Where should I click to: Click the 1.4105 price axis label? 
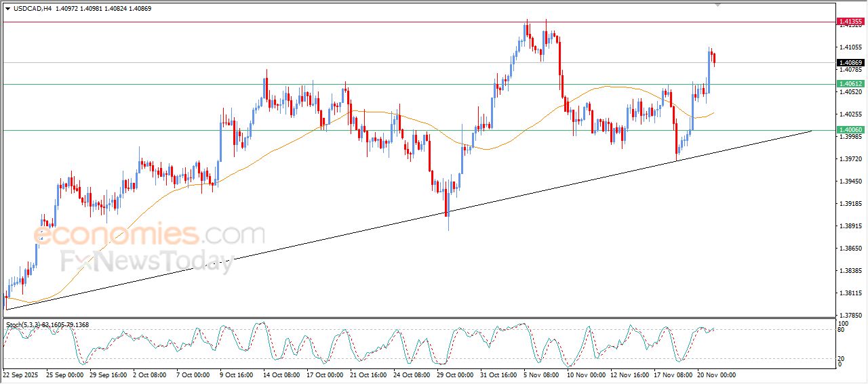tap(850, 47)
